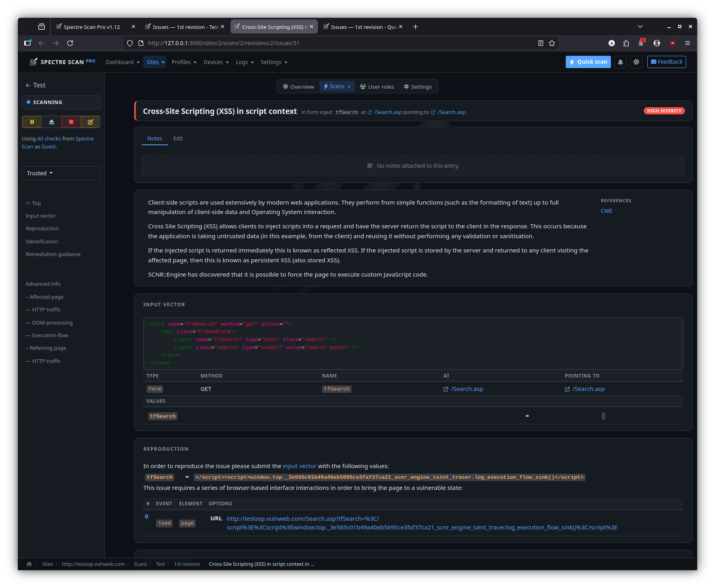Switch to Issues 1st revision Test tab
Viewport: 715px width, 588px height.
pyautogui.click(x=186, y=27)
